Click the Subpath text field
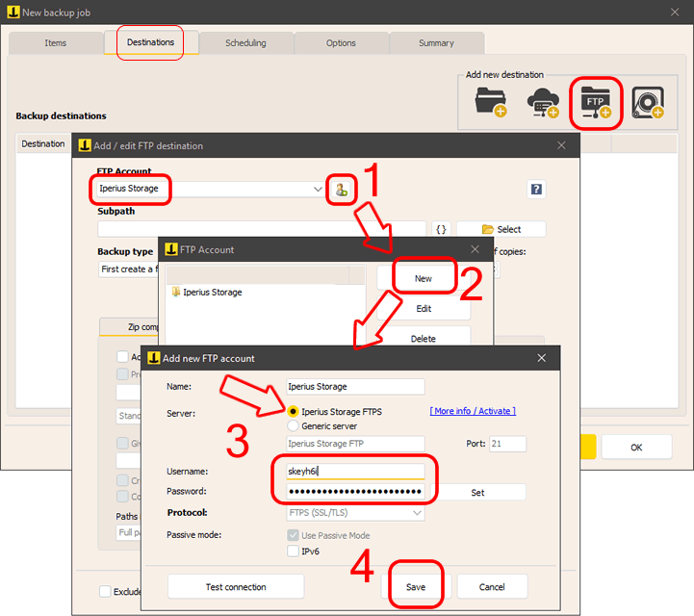 pyautogui.click(x=262, y=229)
